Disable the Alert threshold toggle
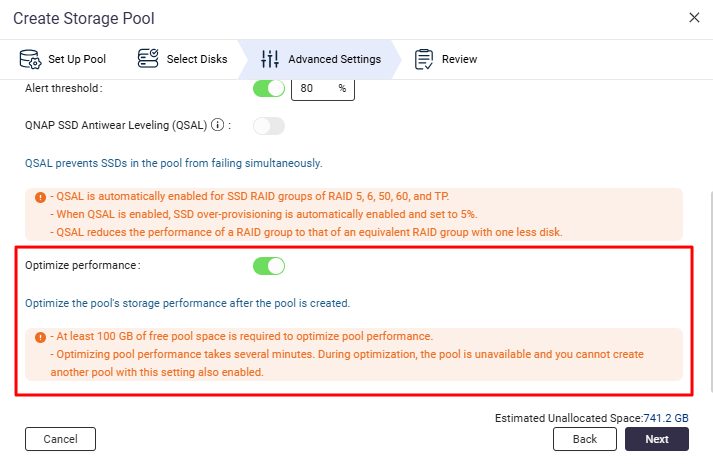Screen dimensions: 713x467 (x=269, y=89)
